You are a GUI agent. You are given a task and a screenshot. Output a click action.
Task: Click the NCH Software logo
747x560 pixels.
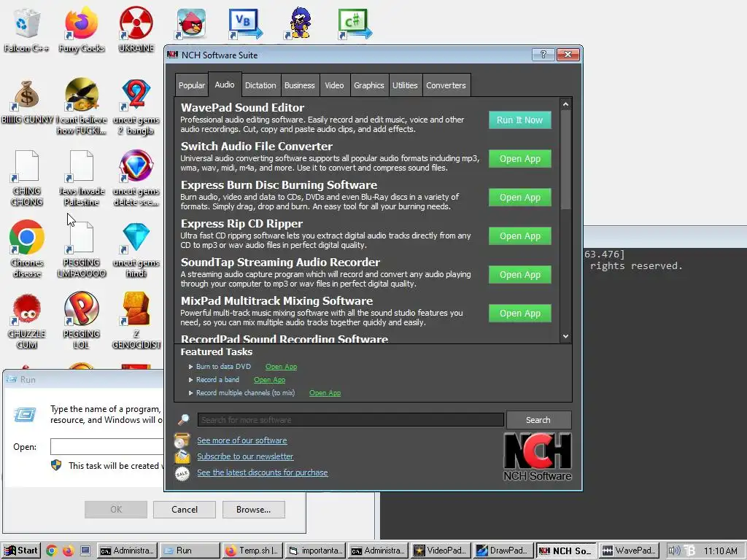pyautogui.click(x=538, y=456)
